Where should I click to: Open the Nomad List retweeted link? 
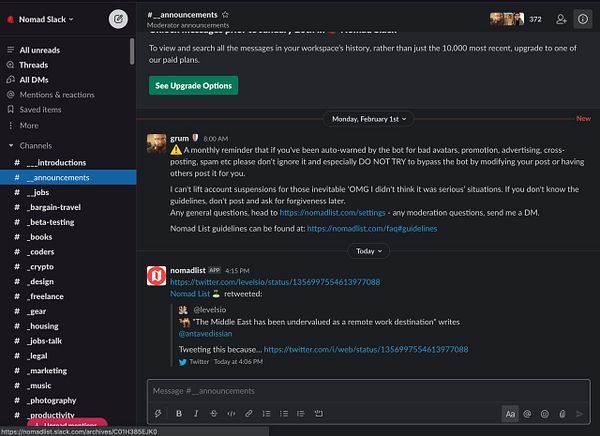coord(190,294)
